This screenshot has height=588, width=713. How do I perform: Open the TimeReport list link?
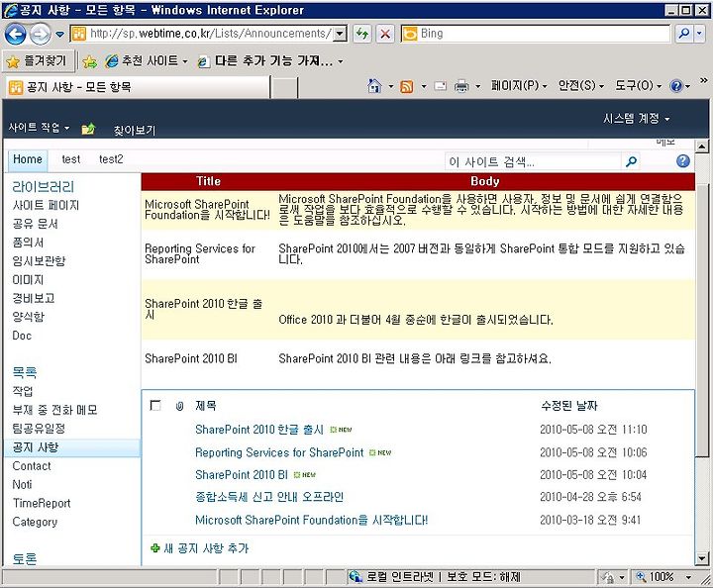click(x=42, y=503)
